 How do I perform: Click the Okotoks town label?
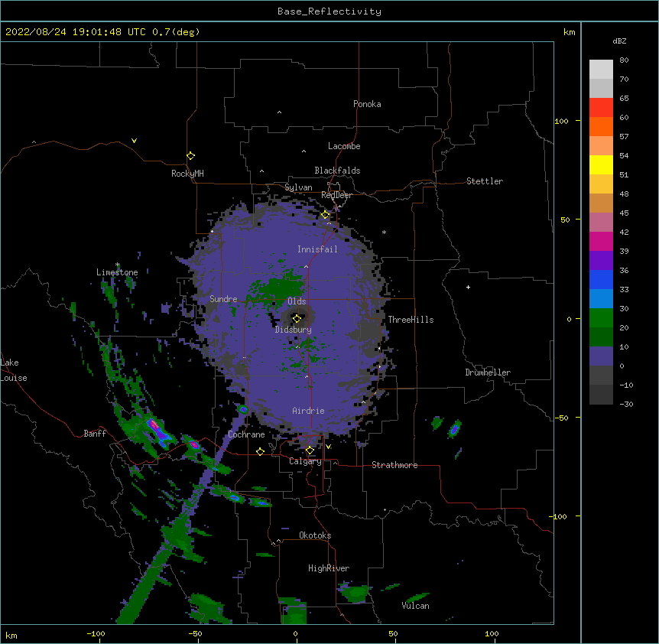[315, 535]
